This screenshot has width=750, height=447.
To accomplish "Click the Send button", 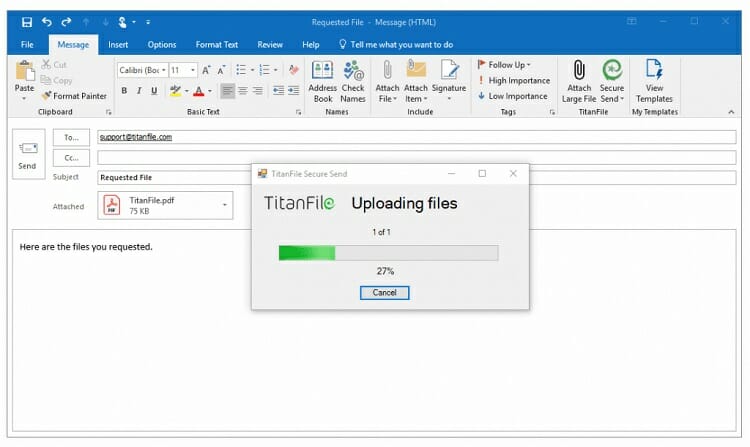I will pos(28,154).
